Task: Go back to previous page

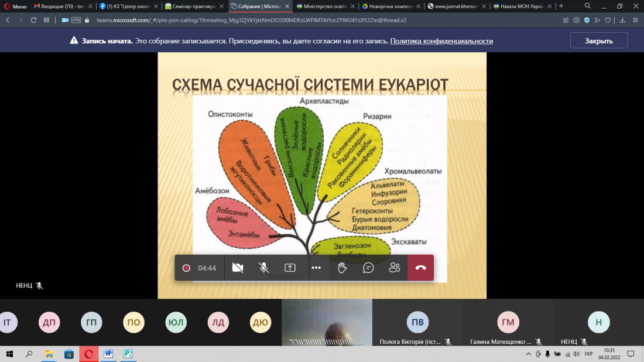Action: point(8,20)
